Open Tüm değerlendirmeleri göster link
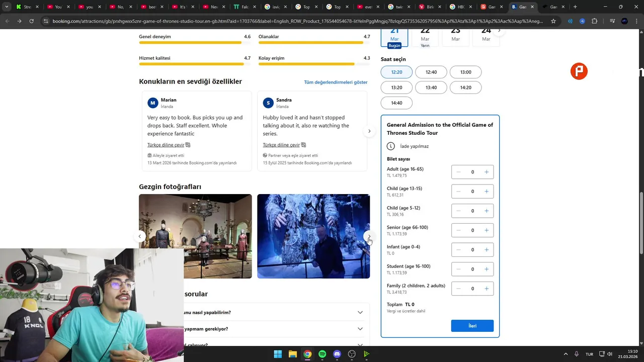Image resolution: width=644 pixels, height=362 pixels. [x=336, y=82]
